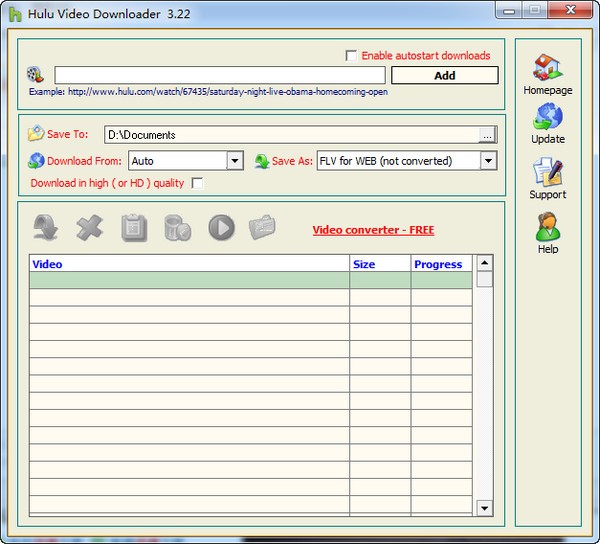
Task: Click the Update globe icon
Action: pos(548,116)
